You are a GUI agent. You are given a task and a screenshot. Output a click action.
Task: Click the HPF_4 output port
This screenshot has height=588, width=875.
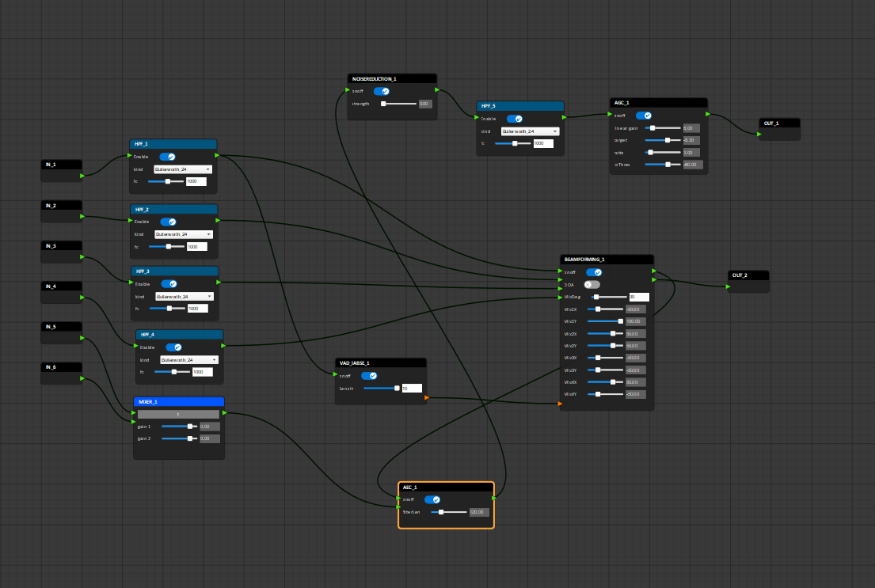(x=223, y=346)
